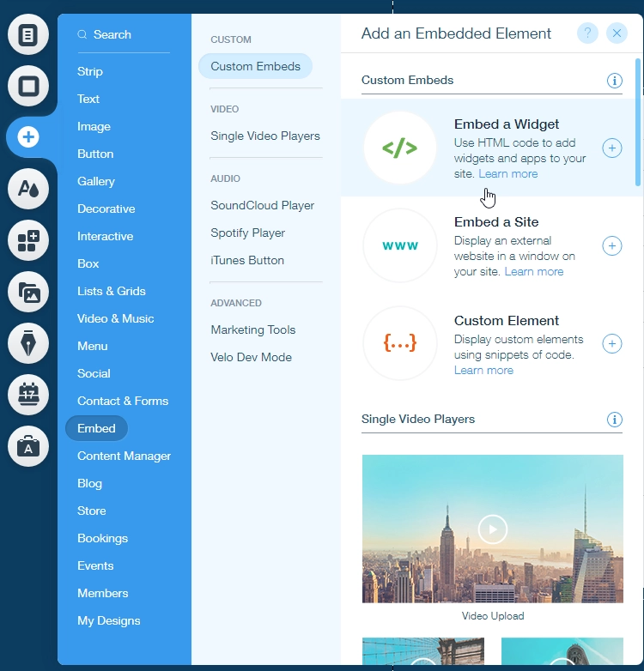Open the Page Background sidebar icon
This screenshot has width=644, height=671.
[28, 86]
